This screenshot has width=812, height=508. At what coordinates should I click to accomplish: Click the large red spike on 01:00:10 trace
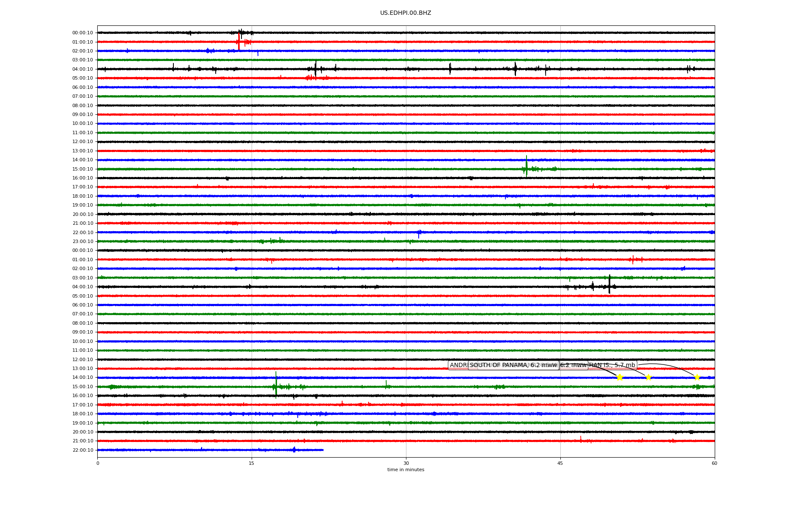tap(239, 41)
